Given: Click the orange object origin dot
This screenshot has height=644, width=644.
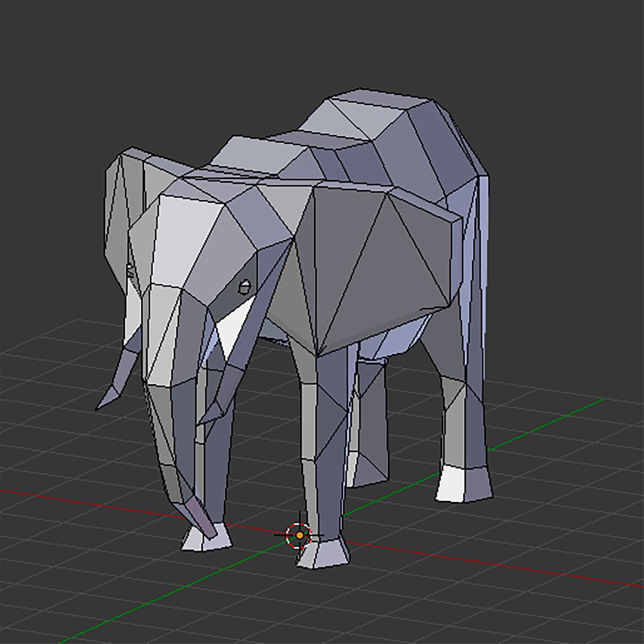Looking at the screenshot, I should pos(300,535).
